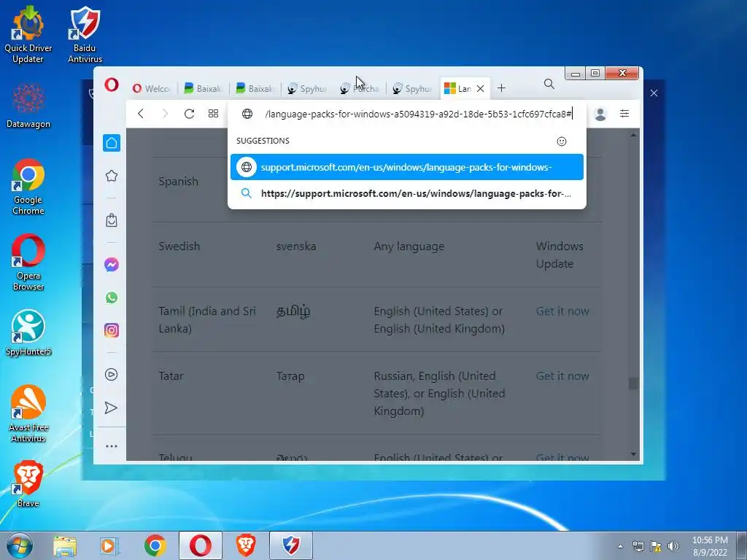747x560 pixels.
Task: Open Brave from the taskbar
Action: (x=247, y=545)
